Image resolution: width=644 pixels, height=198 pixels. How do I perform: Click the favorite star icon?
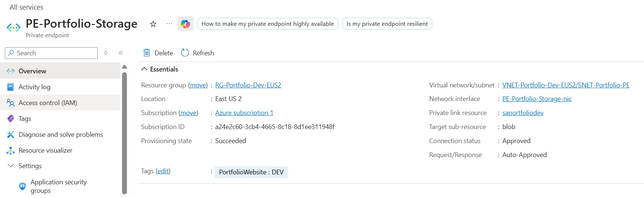pyautogui.click(x=153, y=24)
